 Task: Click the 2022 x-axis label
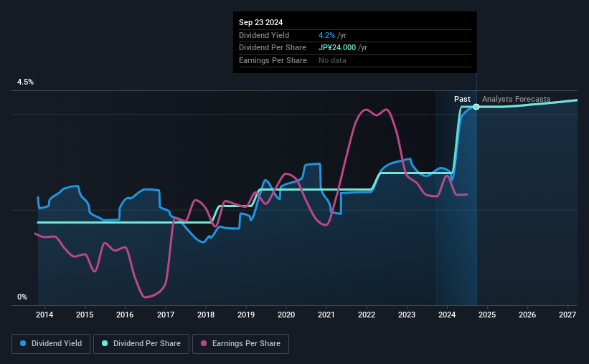[x=367, y=315]
